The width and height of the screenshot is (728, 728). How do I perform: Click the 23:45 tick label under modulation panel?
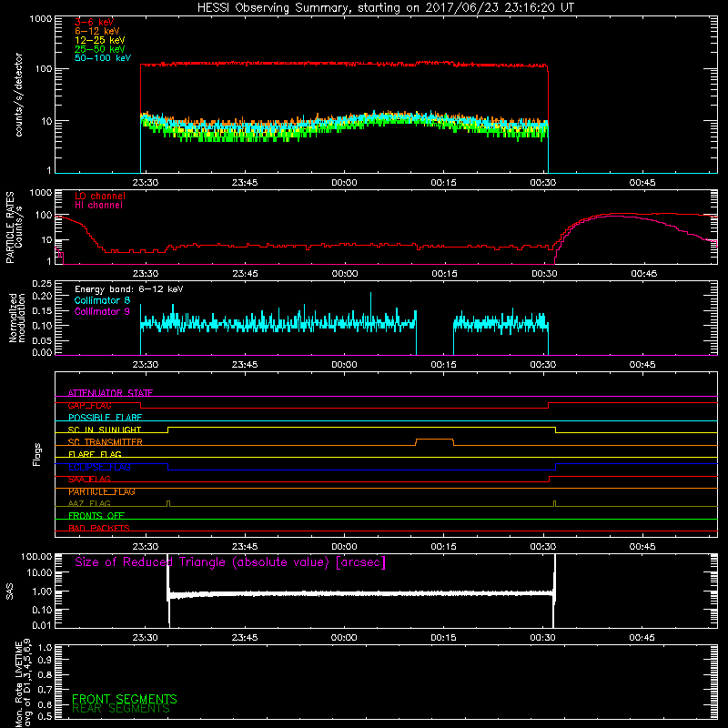pos(245,365)
